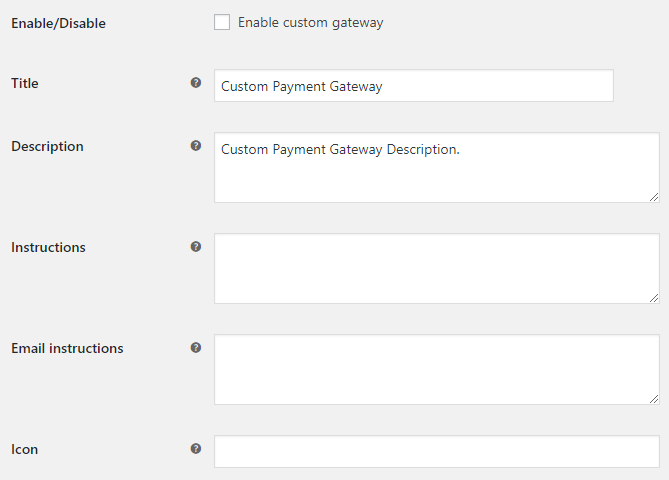Viewport: 669px width, 480px height.
Task: Click the Description textarea resize handle
Action: coord(654,197)
